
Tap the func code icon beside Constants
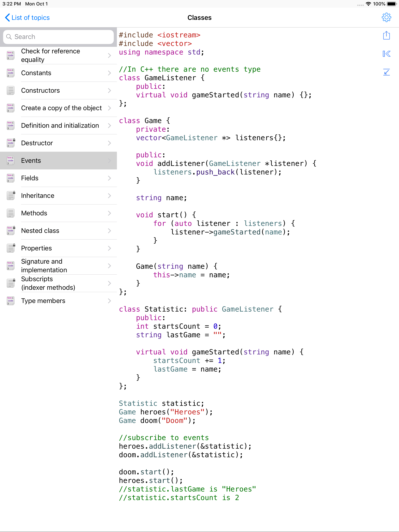coord(10,73)
